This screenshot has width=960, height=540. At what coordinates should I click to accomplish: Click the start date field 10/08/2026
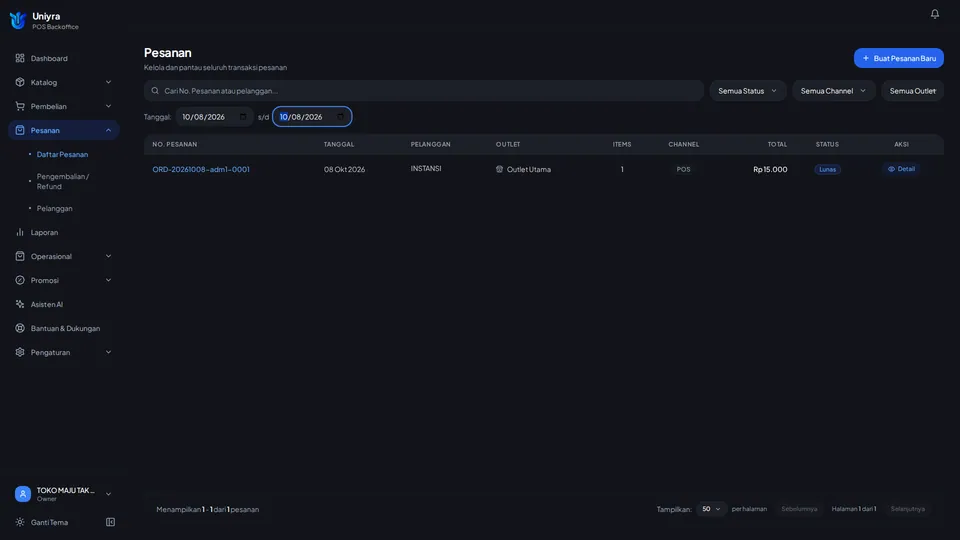pyautogui.click(x=214, y=116)
